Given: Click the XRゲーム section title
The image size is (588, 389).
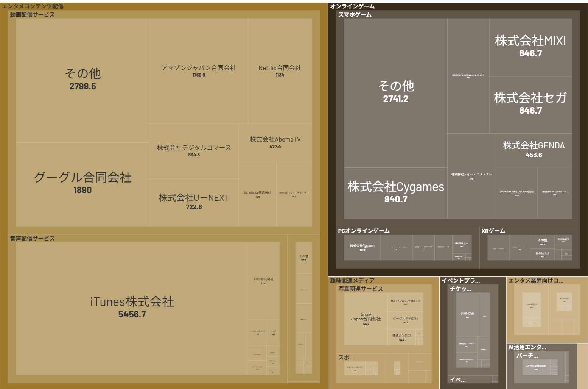Looking at the screenshot, I should click(x=492, y=230).
